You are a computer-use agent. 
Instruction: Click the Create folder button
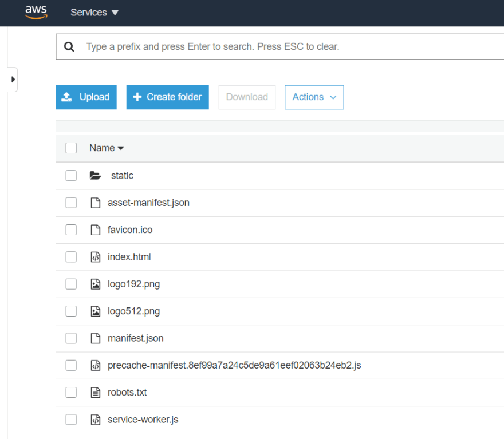167,97
